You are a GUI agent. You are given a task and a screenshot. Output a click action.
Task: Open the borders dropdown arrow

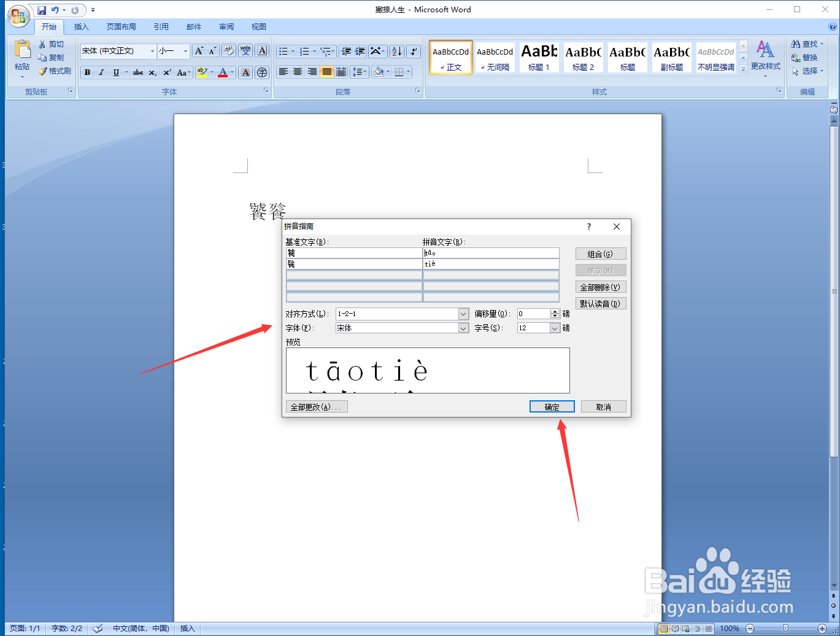click(409, 72)
